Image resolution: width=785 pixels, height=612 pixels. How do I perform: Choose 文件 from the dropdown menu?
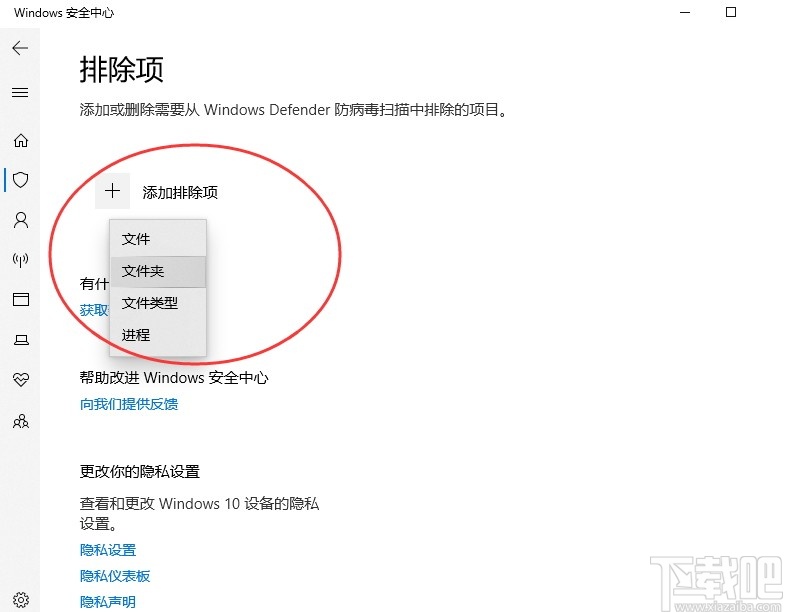click(x=158, y=239)
